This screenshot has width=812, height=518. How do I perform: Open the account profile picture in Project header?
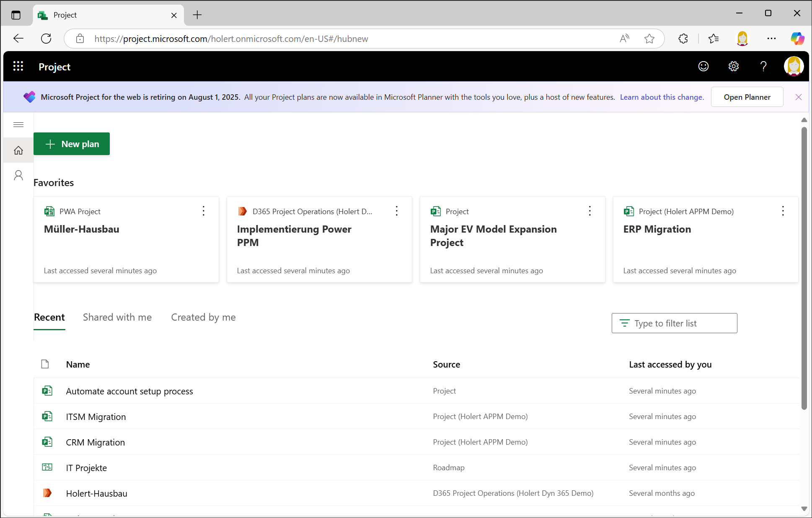coord(794,66)
